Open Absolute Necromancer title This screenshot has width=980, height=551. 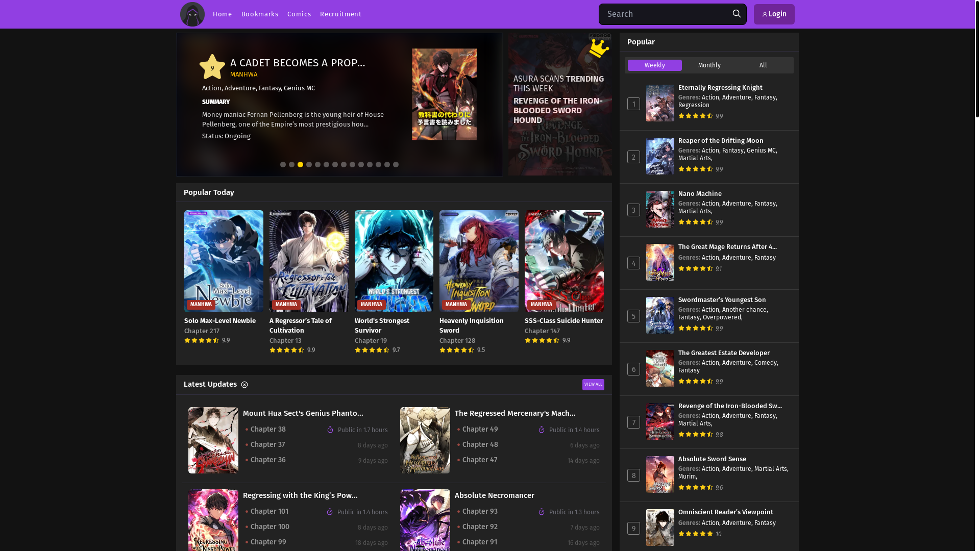click(495, 495)
